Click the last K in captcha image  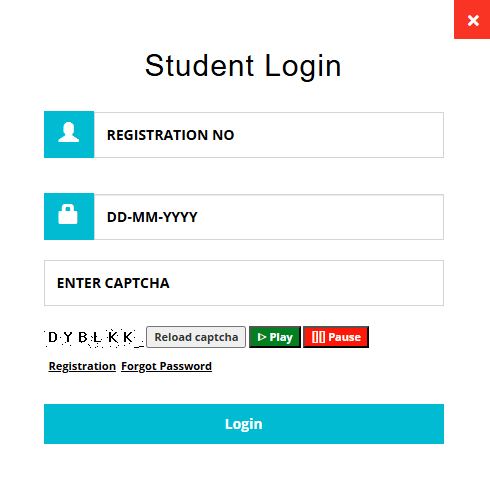pos(128,337)
